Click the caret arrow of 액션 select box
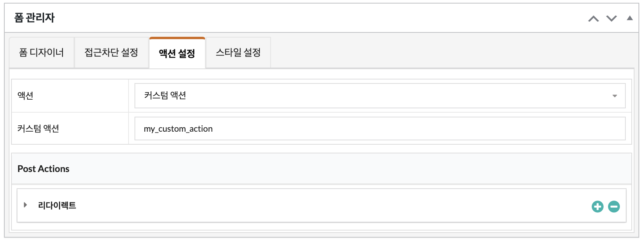Image resolution: width=644 pixels, height=242 pixels. click(615, 96)
